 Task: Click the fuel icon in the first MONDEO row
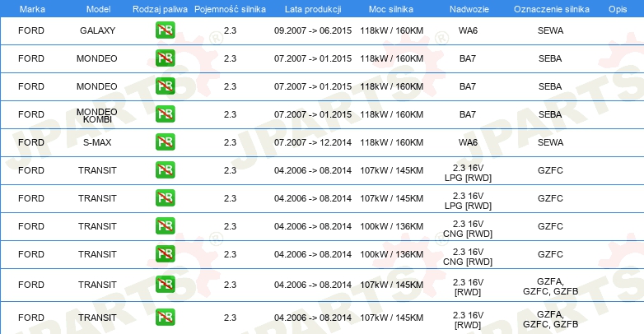click(x=165, y=58)
